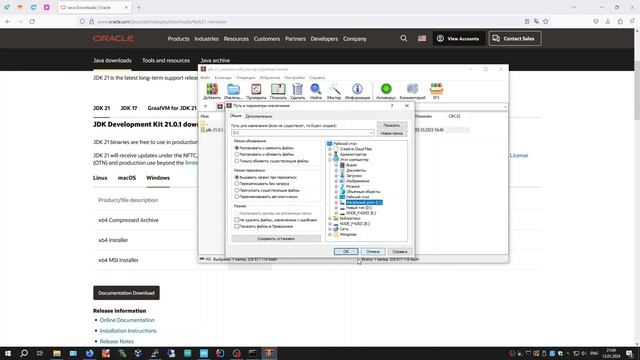Collapse the 'Этот компьютер' tree node
The width and height of the screenshot is (640, 360).
point(330,160)
